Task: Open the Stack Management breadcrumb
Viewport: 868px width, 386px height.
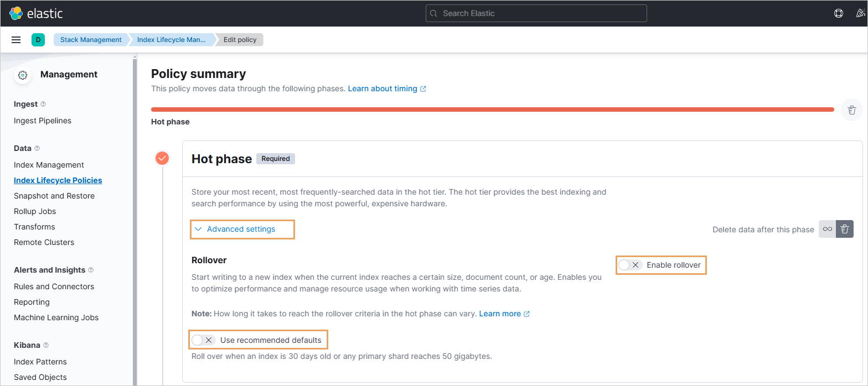Action: tap(91, 40)
